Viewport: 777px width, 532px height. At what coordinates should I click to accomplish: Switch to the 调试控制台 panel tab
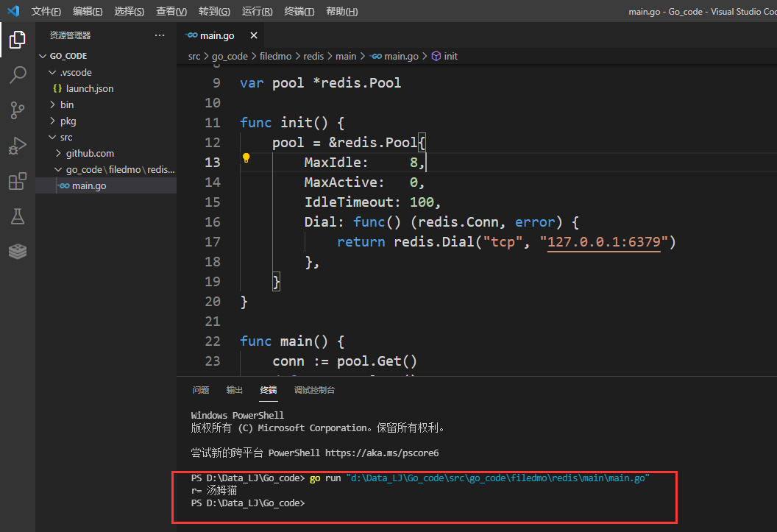pos(314,390)
